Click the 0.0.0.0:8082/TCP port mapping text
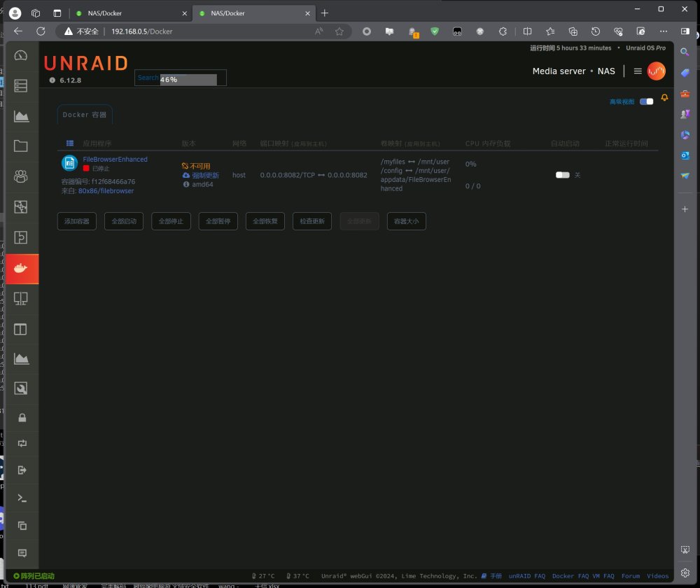700x588 pixels. click(288, 175)
